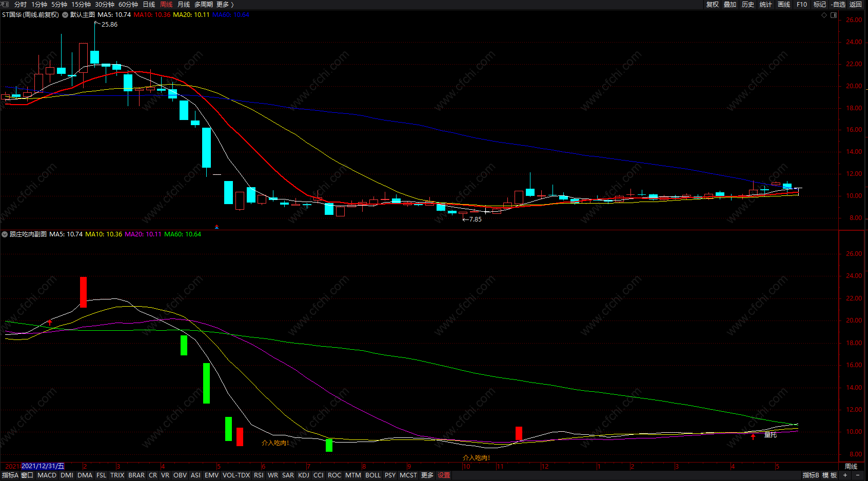Click the diamond marker icon above the price axis
Image resolution: width=868 pixels, height=481 pixels.
(824, 15)
